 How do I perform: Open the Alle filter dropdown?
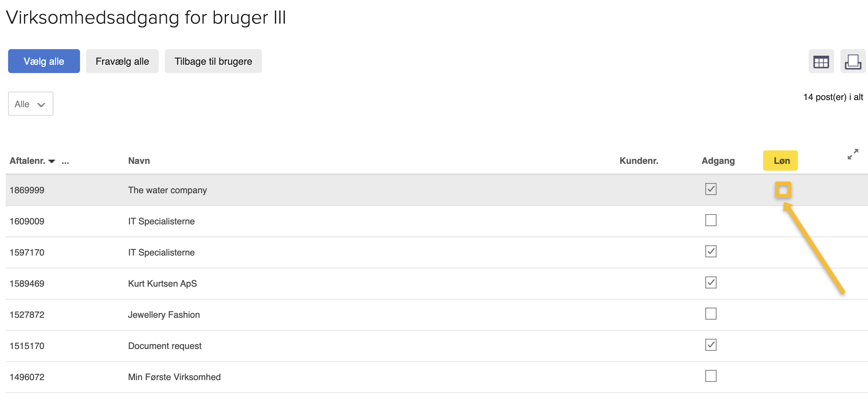coord(30,104)
